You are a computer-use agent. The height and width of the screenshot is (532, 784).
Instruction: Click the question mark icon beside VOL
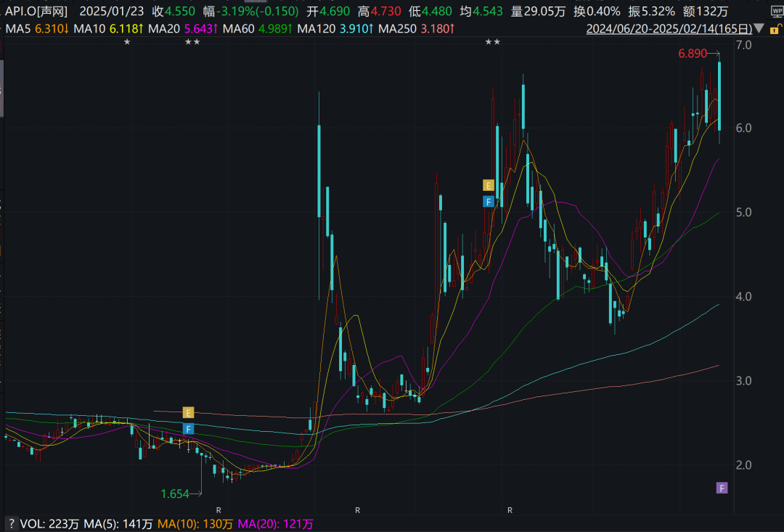[11, 523]
